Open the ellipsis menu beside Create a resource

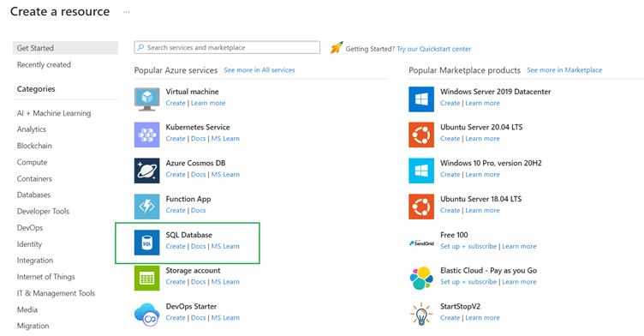pos(127,12)
